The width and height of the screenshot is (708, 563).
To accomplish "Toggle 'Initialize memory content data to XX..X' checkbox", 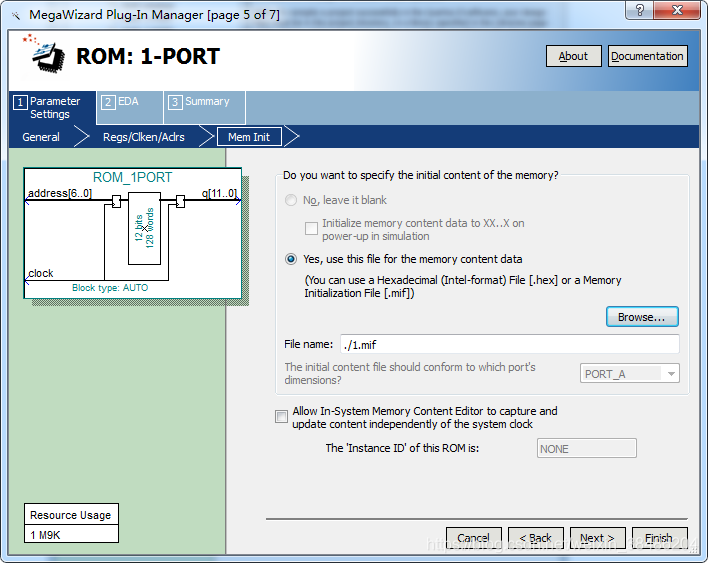I will click(x=311, y=228).
